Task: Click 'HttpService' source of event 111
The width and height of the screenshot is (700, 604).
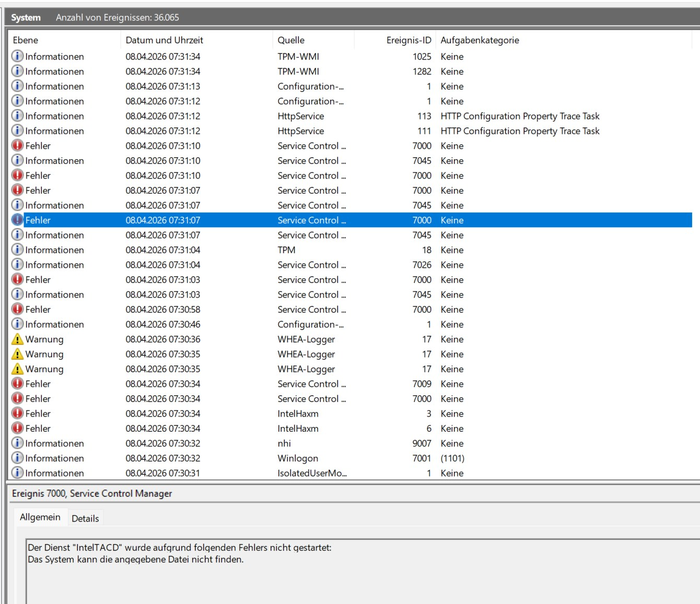Action: pyautogui.click(x=301, y=131)
